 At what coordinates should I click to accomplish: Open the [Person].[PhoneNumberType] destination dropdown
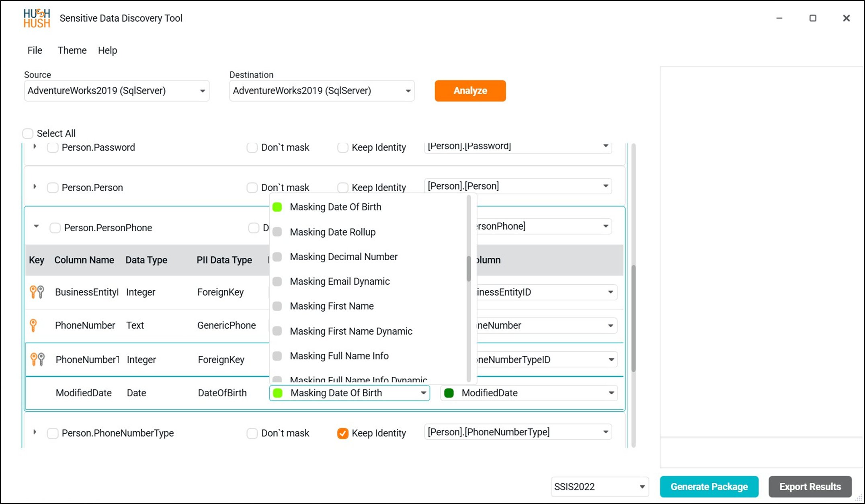tap(518, 432)
